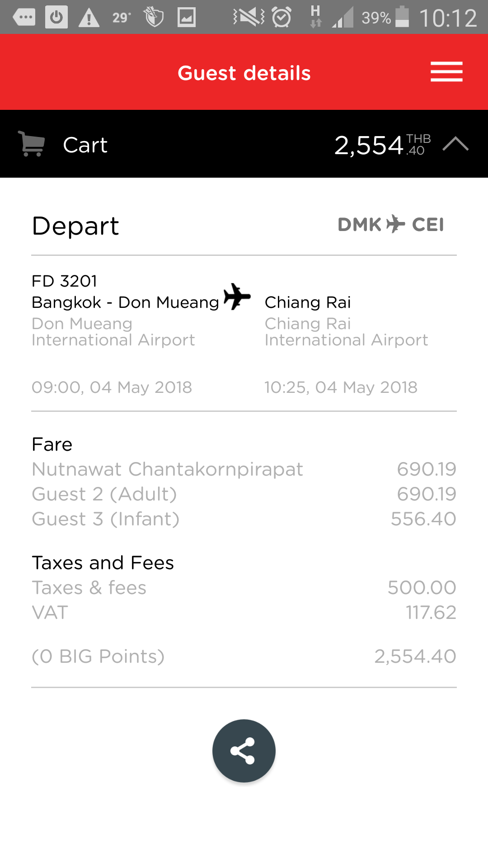488x868 pixels.
Task: Tap the battery status icon
Action: [402, 17]
